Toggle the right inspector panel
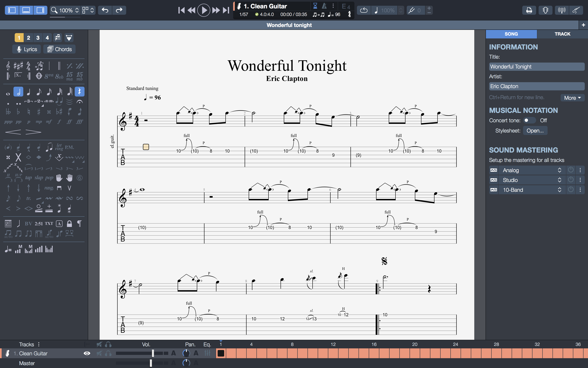The height and width of the screenshot is (368, 588). coord(40,10)
